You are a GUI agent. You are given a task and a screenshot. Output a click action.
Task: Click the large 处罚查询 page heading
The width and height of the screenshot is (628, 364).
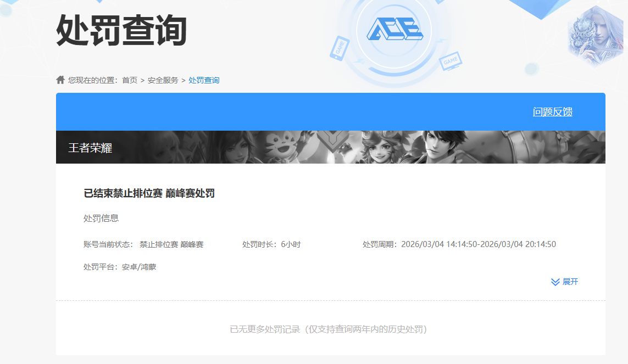tap(121, 31)
